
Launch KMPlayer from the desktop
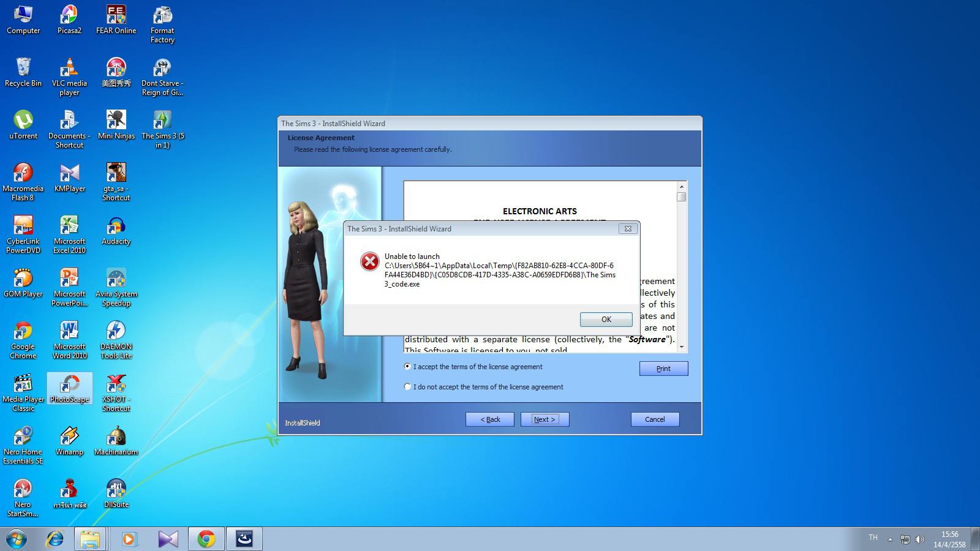point(69,178)
